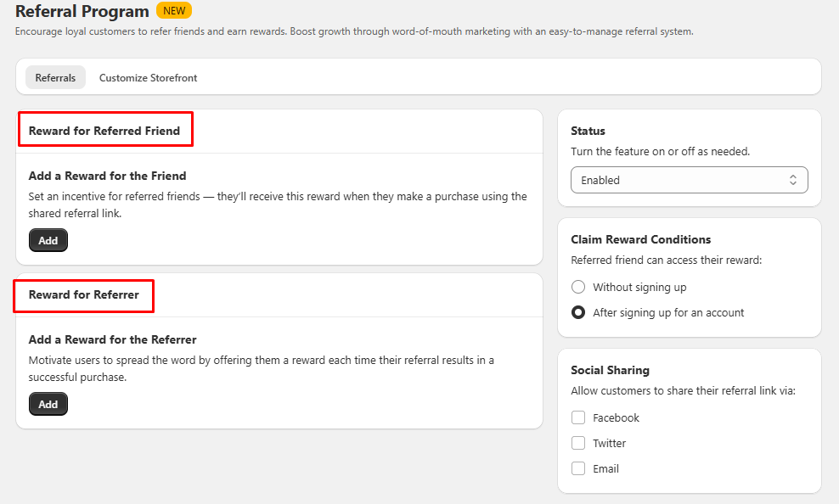Open the Customize Storefront tab
This screenshot has width=839, height=504.
[x=149, y=77]
